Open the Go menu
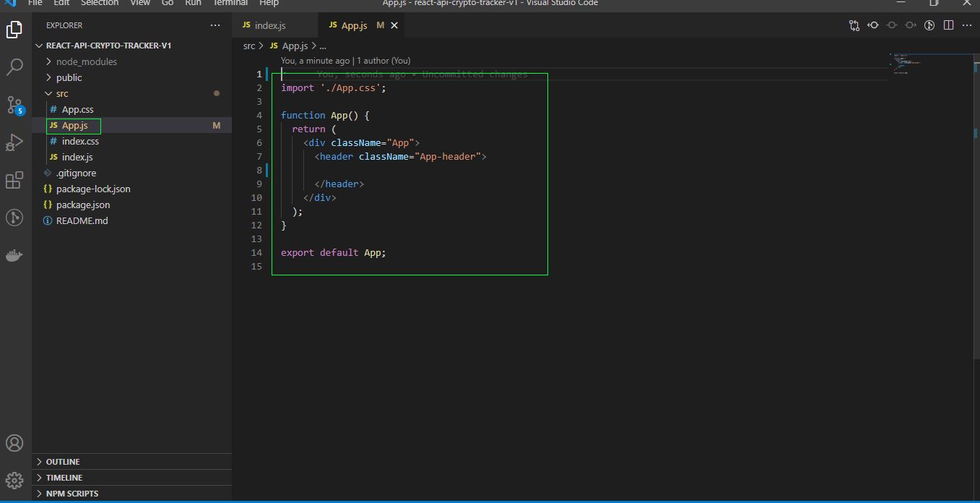Image resolution: width=980 pixels, height=503 pixels. 168,3
